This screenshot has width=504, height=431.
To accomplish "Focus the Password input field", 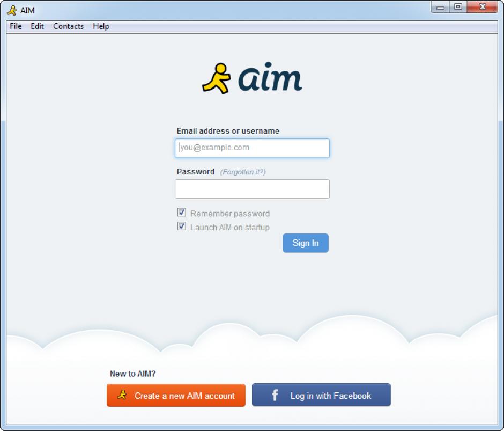I will pyautogui.click(x=252, y=189).
